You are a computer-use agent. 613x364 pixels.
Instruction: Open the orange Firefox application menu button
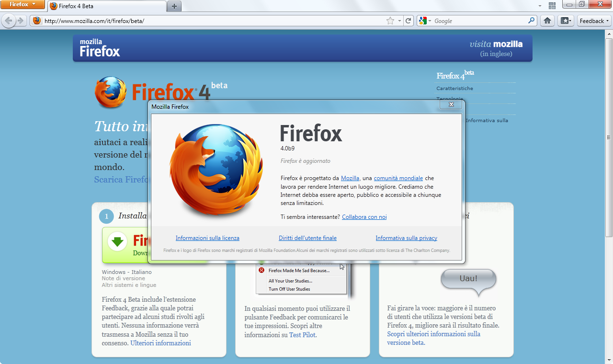[x=23, y=4]
